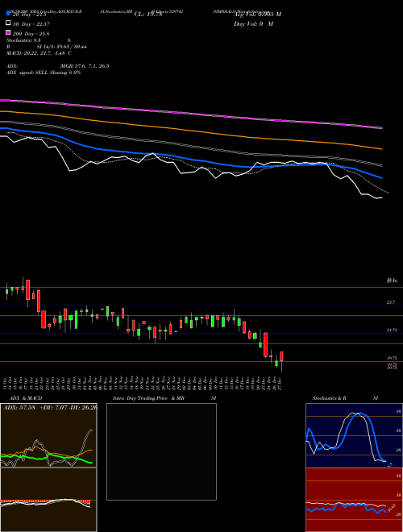Click the blue 20 Day legend swatch
This screenshot has height=532, width=403.
pyautogui.click(x=8, y=14)
